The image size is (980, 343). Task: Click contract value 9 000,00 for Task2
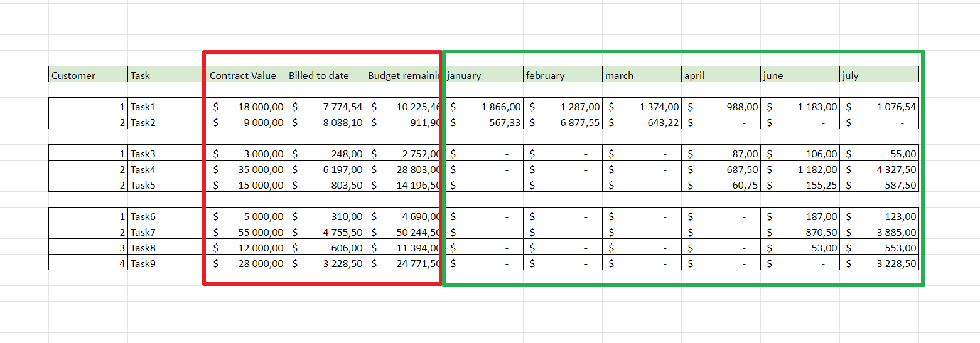click(x=247, y=122)
